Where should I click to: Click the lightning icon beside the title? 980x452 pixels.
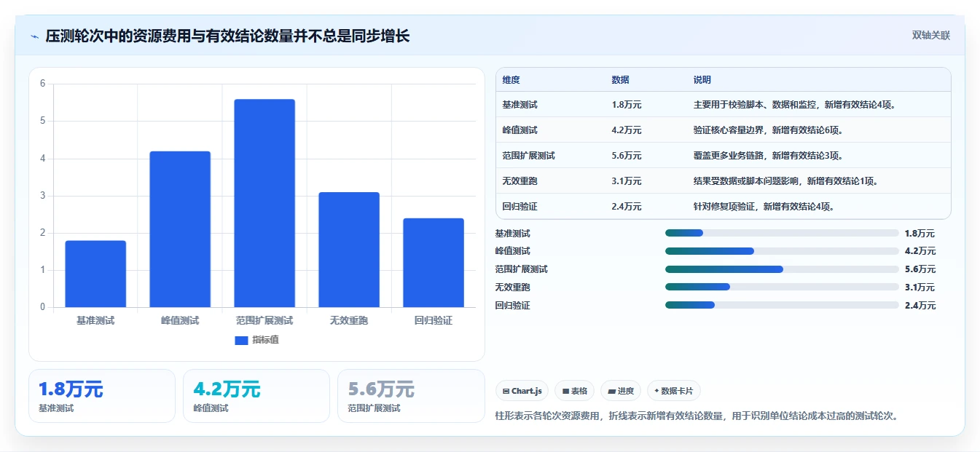[34, 36]
